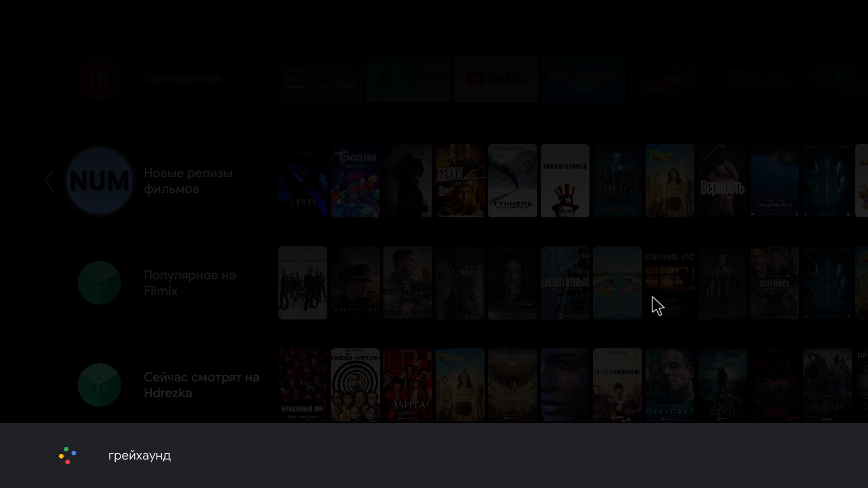Launch the YouTube app
868x488 pixels.
click(496, 79)
